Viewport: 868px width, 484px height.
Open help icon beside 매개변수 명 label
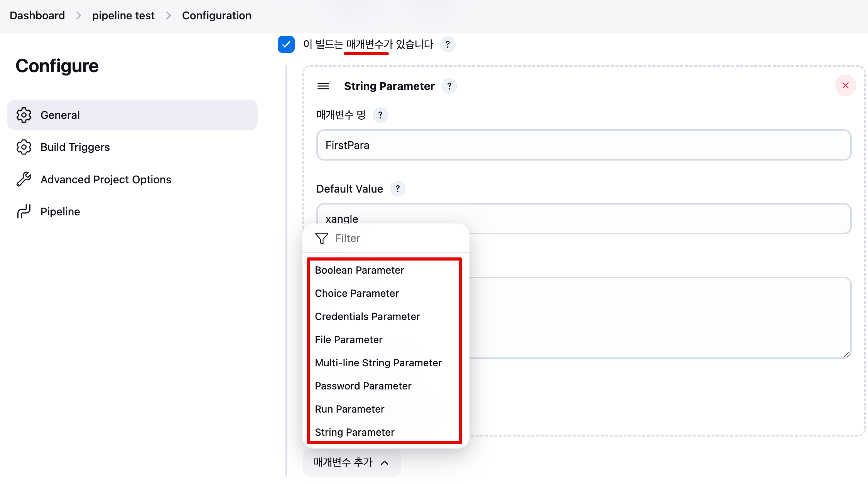pyautogui.click(x=380, y=115)
